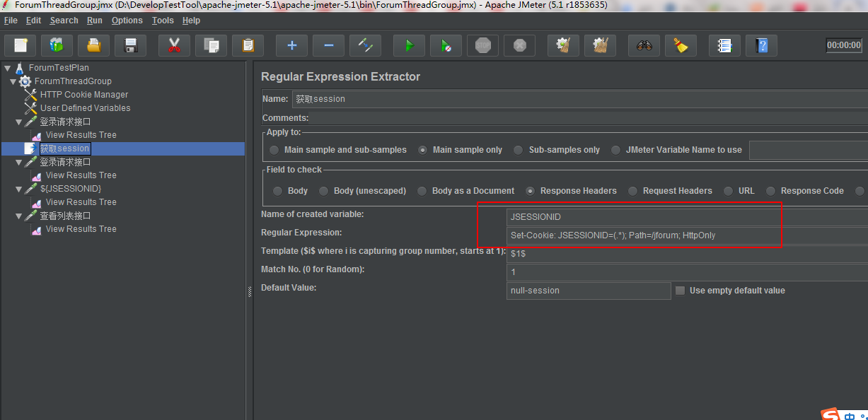Select User Defined Variables in tree
Screen dimensions: 868x420
click(85, 108)
